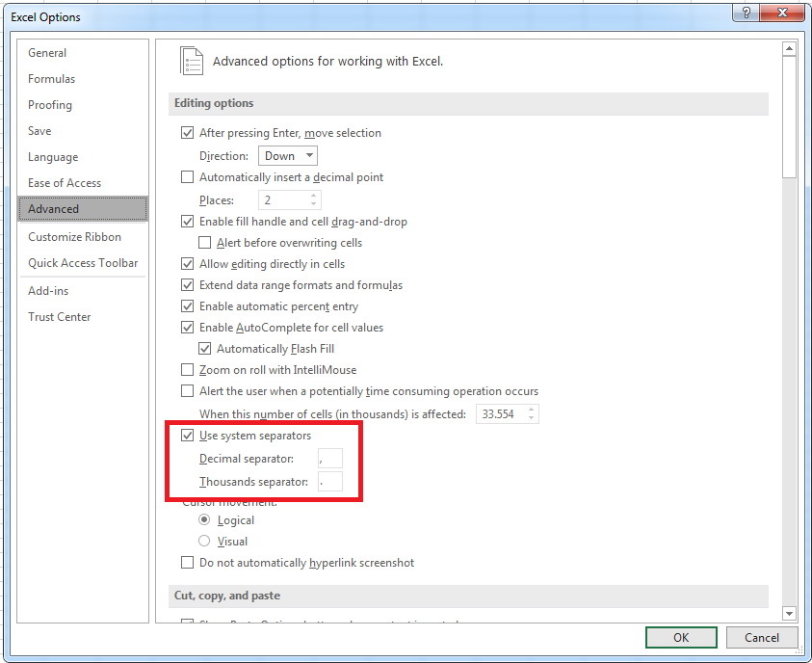This screenshot has height=663, width=812.
Task: Increase the cells in thousands spinner
Action: coord(532,410)
